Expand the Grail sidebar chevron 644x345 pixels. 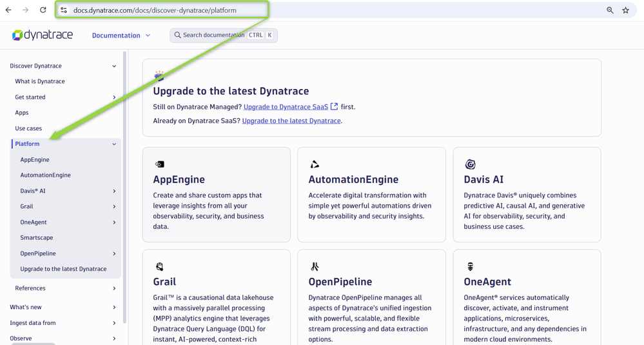[114, 206]
